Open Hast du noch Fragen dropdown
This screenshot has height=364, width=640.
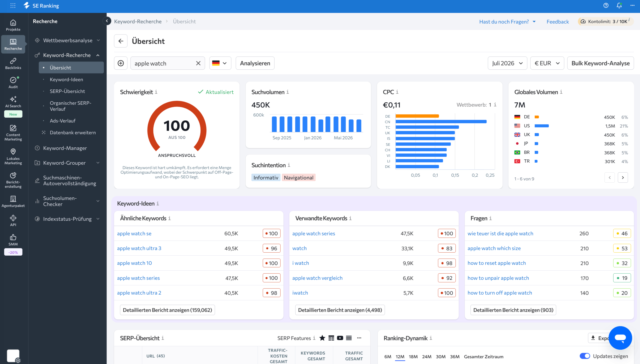tap(507, 21)
